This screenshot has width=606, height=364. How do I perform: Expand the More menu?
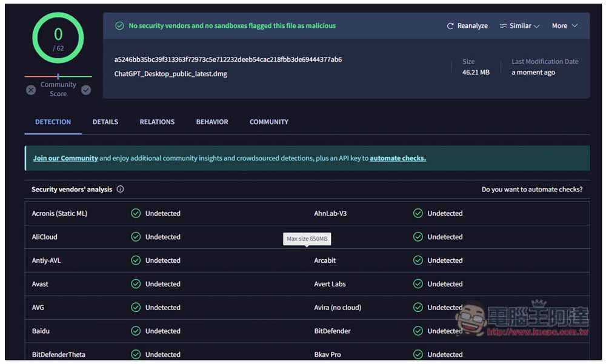click(565, 26)
